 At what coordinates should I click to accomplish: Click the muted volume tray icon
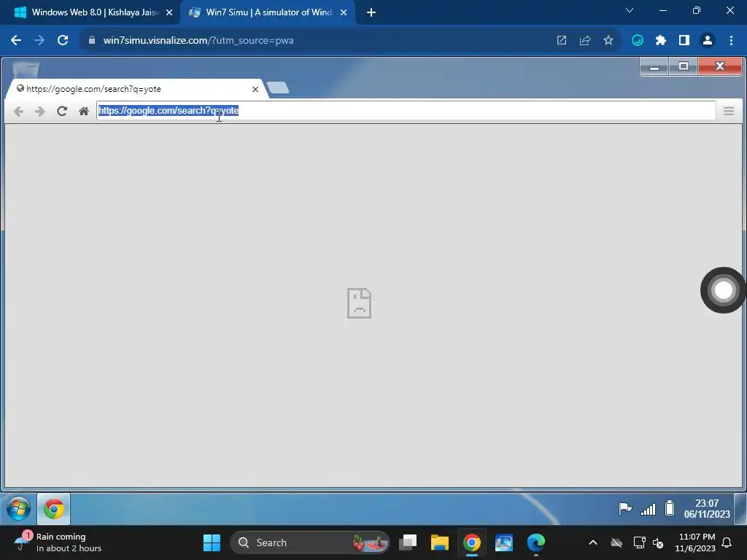(x=659, y=542)
